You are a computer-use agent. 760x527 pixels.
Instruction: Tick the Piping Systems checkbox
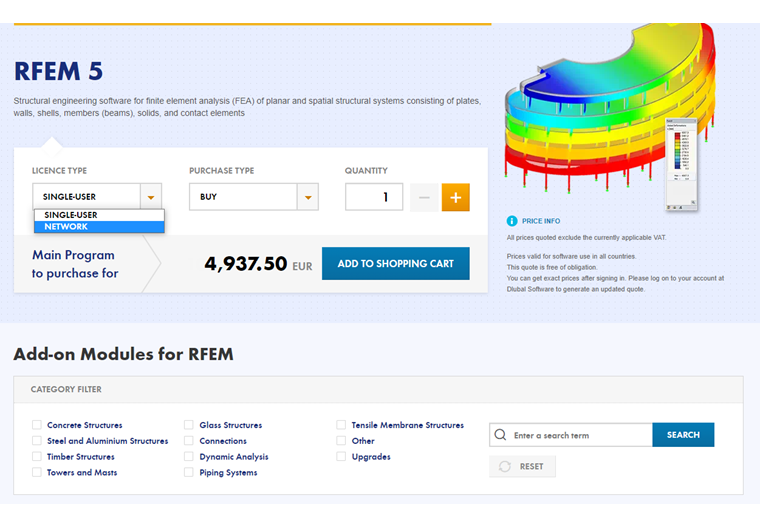(189, 472)
